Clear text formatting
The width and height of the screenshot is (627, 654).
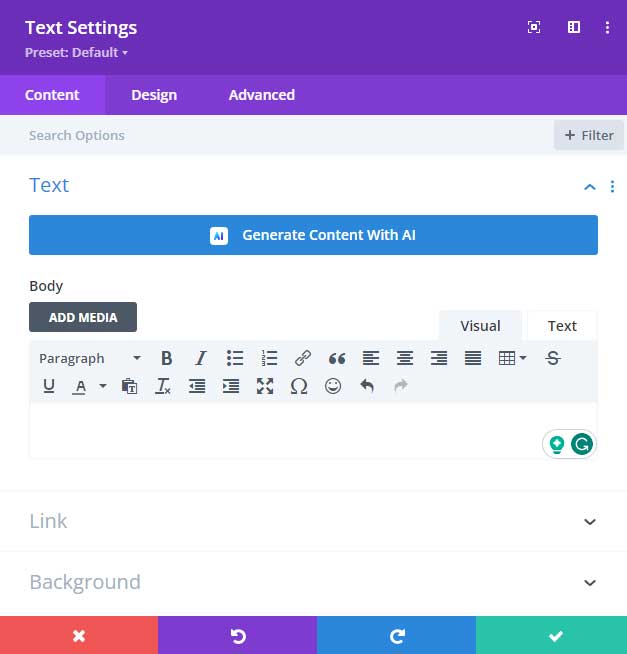coord(163,386)
